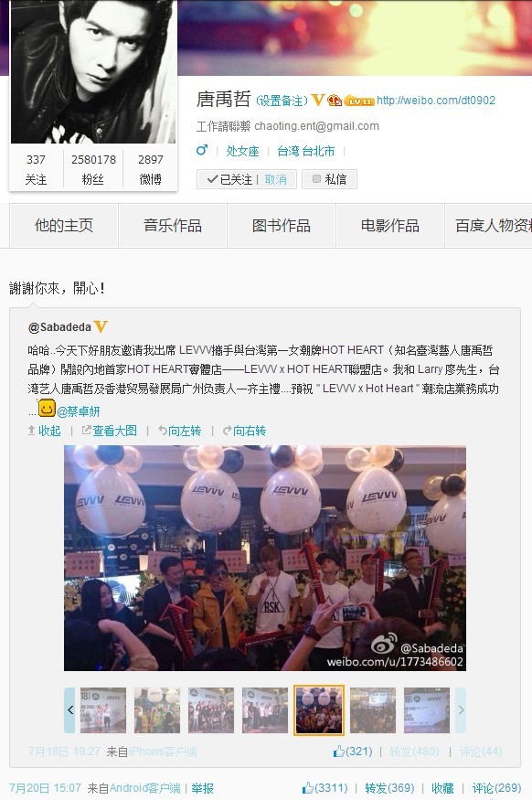
Task: Send a private message via 私信 button
Action: point(329,179)
